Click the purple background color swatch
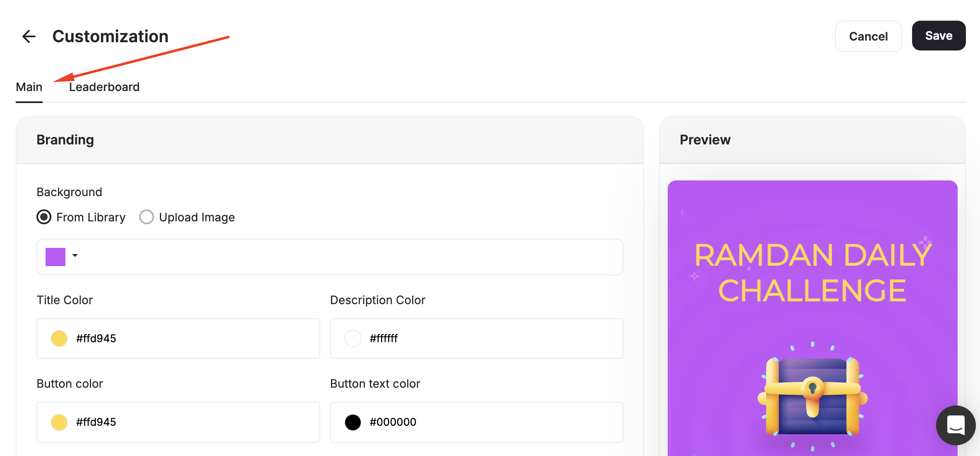Viewport: 980px width, 456px height. click(55, 257)
